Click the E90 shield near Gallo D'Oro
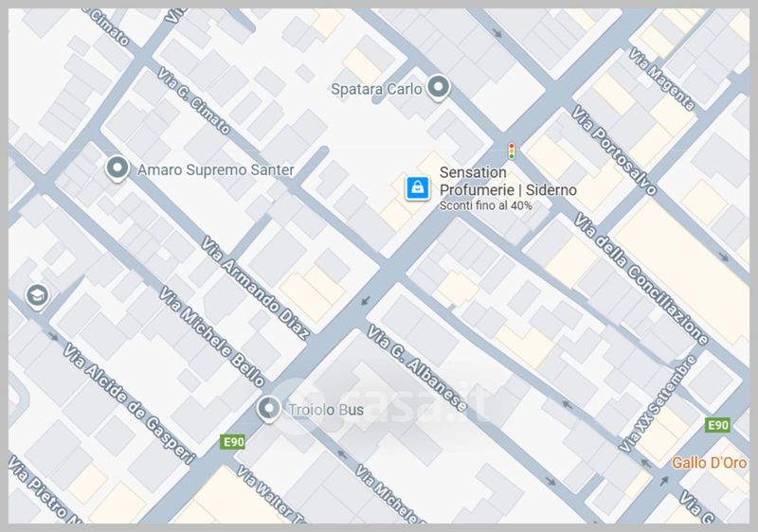Image resolution: width=758 pixels, height=532 pixels. tap(717, 425)
